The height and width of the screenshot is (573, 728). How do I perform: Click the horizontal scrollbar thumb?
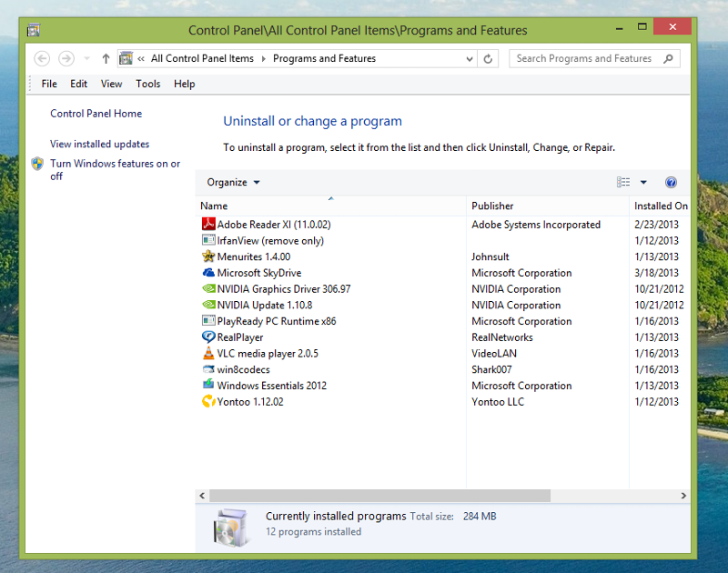[x=379, y=496]
